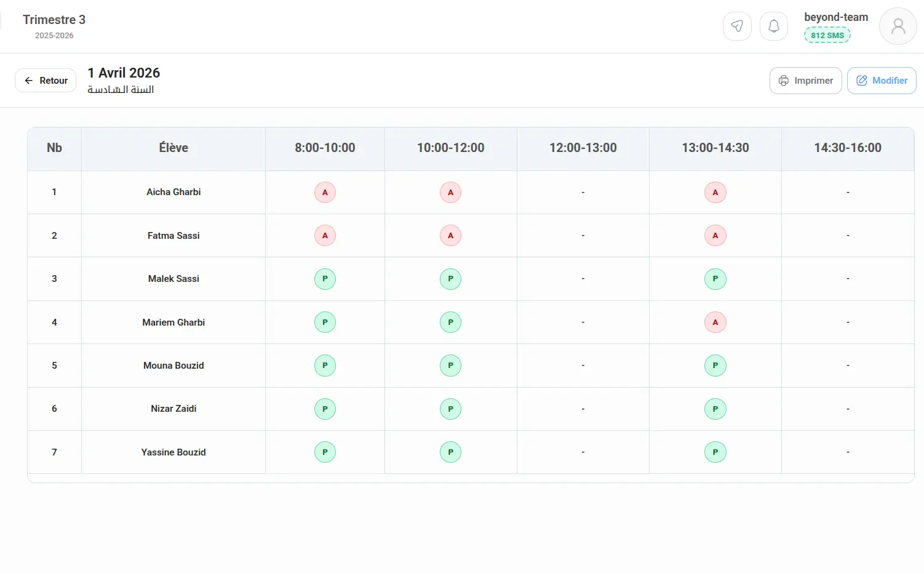Click the 812 SMS balance badge
The width and height of the screenshot is (924, 573).
click(x=827, y=35)
